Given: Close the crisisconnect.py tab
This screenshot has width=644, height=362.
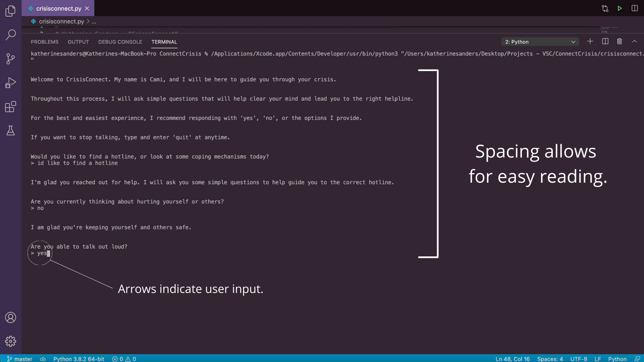Looking at the screenshot, I should [x=87, y=8].
